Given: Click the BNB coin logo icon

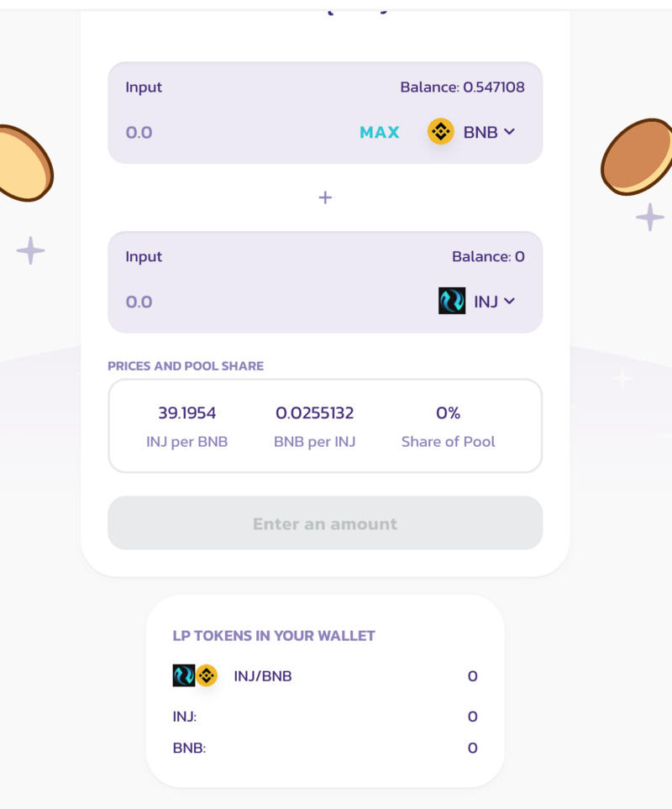Looking at the screenshot, I should pos(441,132).
